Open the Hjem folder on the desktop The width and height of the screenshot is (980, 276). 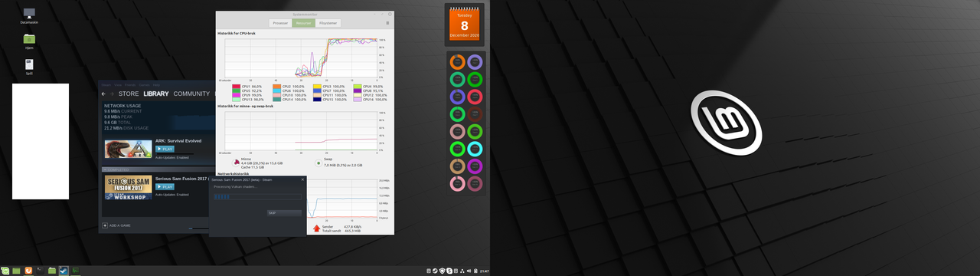click(x=29, y=41)
